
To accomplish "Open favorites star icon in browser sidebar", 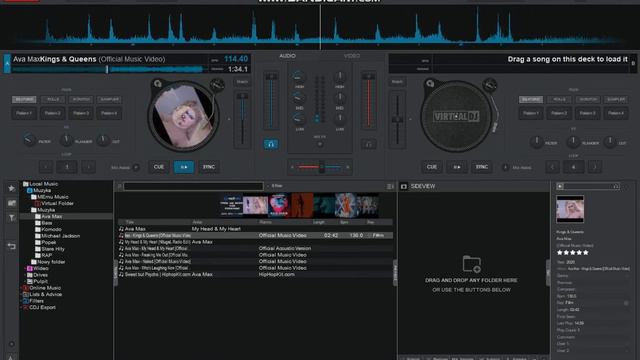I will pos(11,188).
